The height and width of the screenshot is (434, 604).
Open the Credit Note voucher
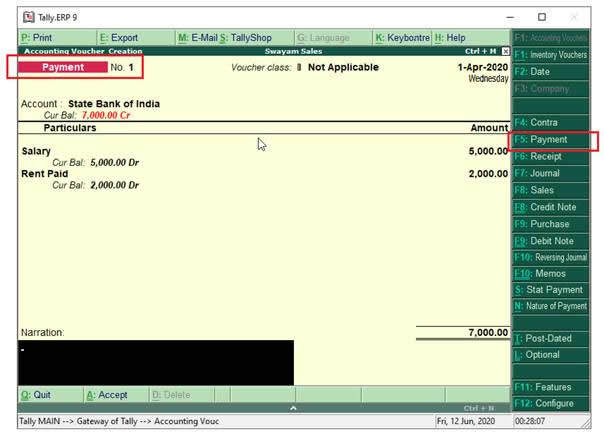pos(550,207)
